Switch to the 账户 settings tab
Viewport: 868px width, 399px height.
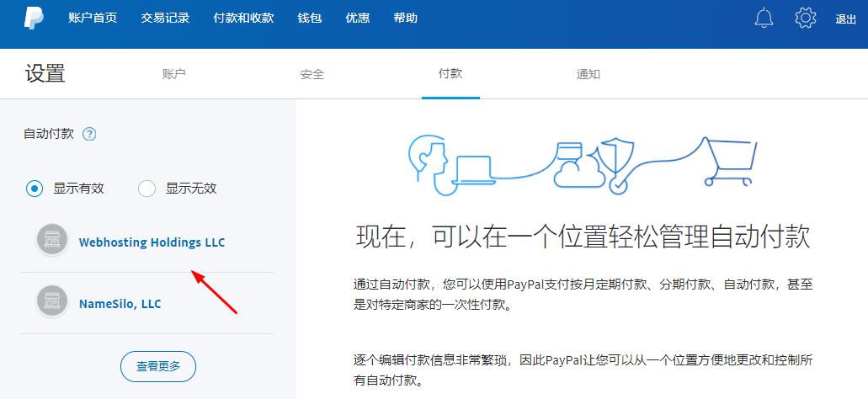coord(173,74)
